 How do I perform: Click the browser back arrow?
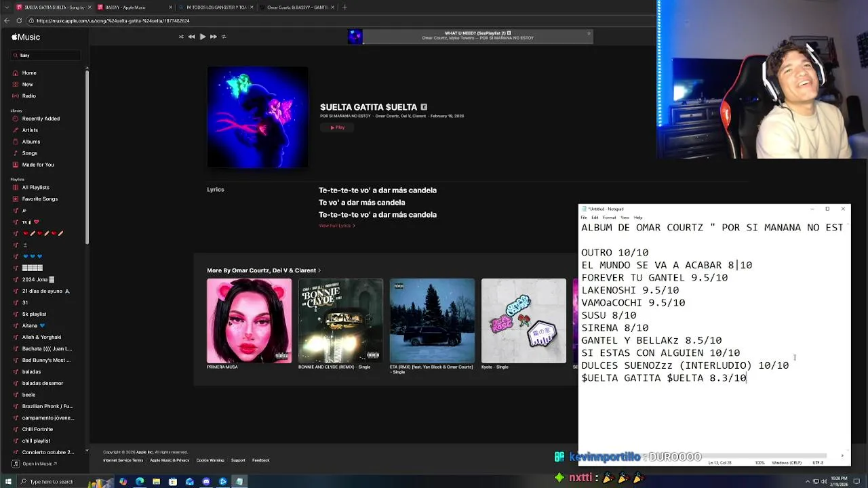tap(7, 20)
